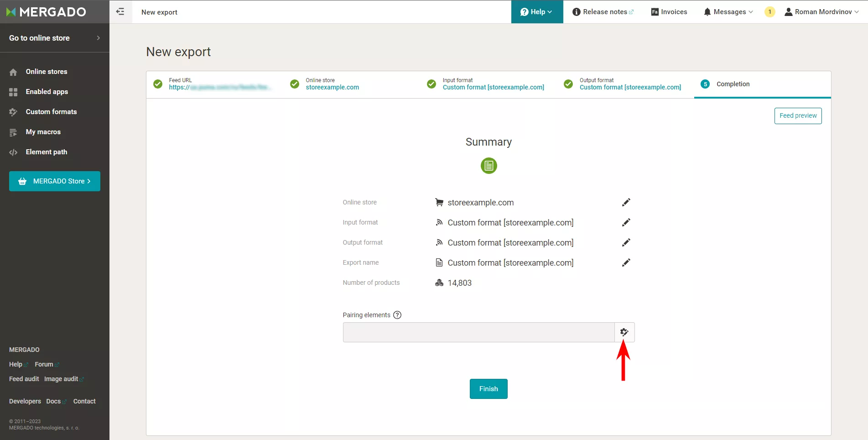Edit Online store with pencil icon
Viewport: 868px width, 440px height.
626,202
